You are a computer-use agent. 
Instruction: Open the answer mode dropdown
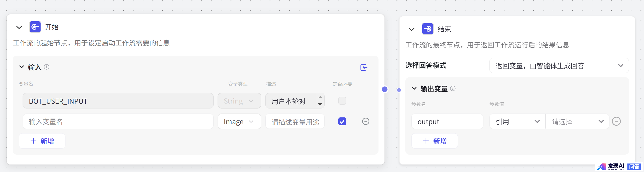click(559, 66)
